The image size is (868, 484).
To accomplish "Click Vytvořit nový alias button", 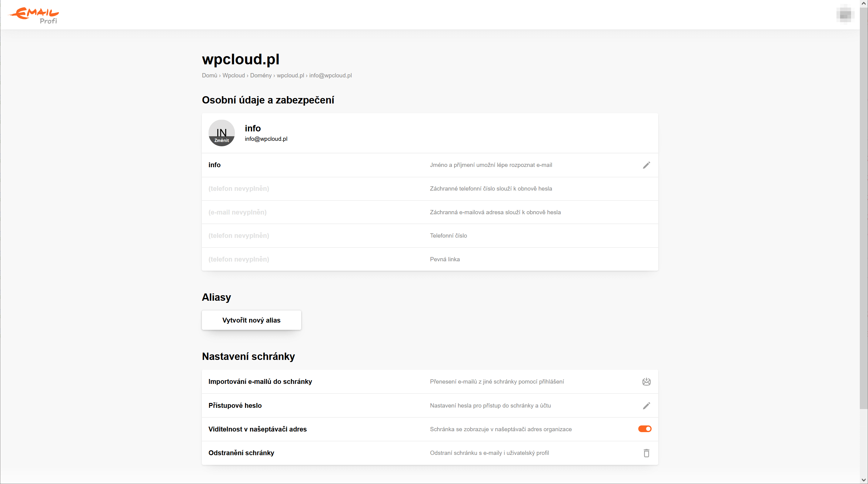I will pos(251,320).
